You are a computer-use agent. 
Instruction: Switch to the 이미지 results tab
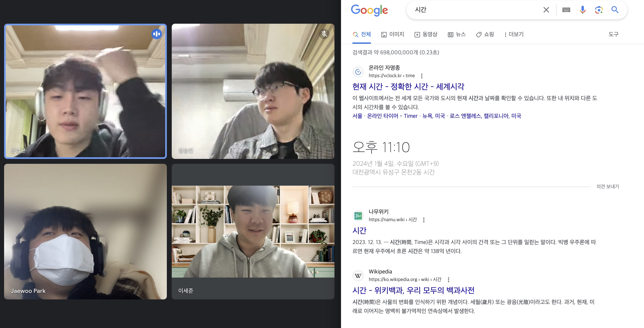click(x=393, y=34)
